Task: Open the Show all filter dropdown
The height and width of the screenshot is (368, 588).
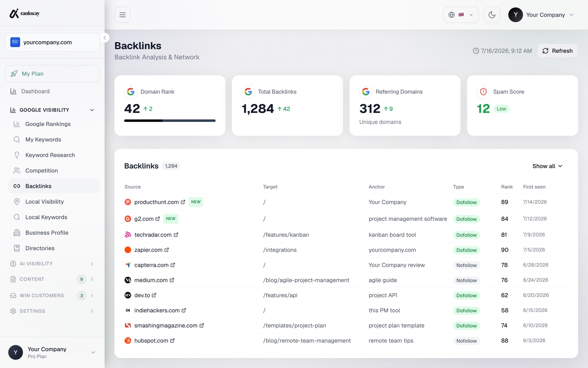Action: tap(547, 166)
